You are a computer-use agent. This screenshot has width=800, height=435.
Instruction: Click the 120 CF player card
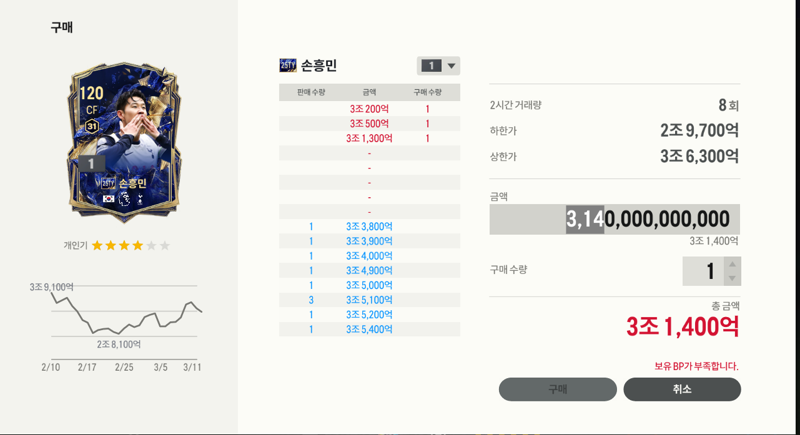[124, 142]
